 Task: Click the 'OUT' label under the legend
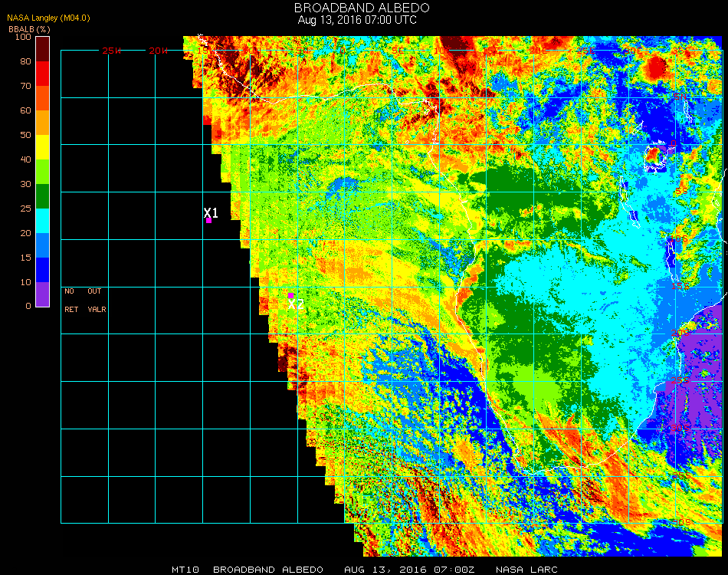94,291
